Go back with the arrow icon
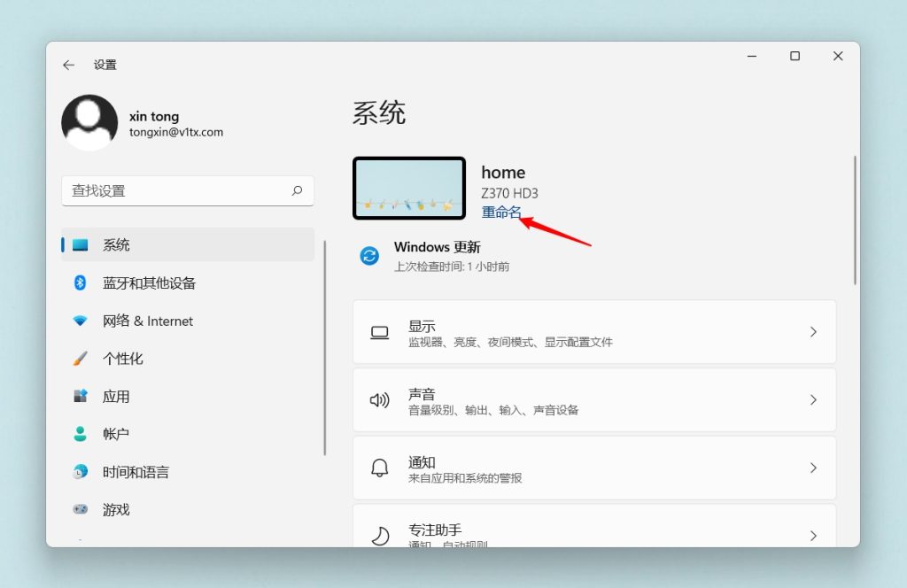 click(69, 65)
